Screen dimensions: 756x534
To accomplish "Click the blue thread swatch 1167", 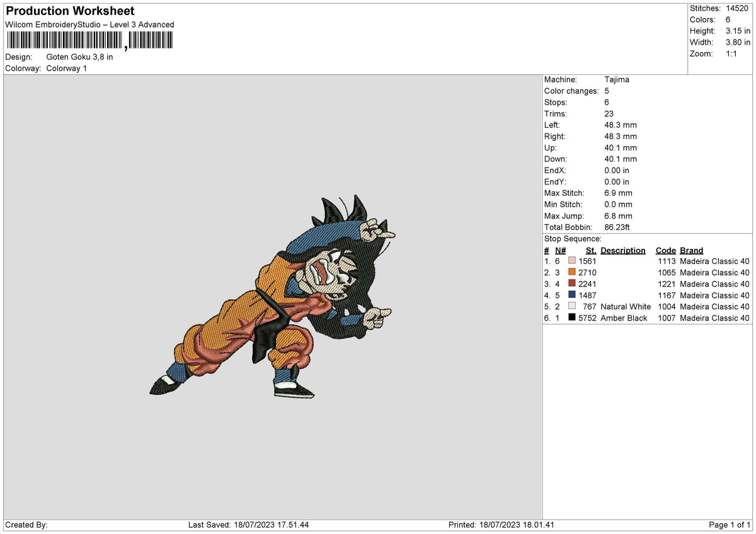I will (572, 295).
